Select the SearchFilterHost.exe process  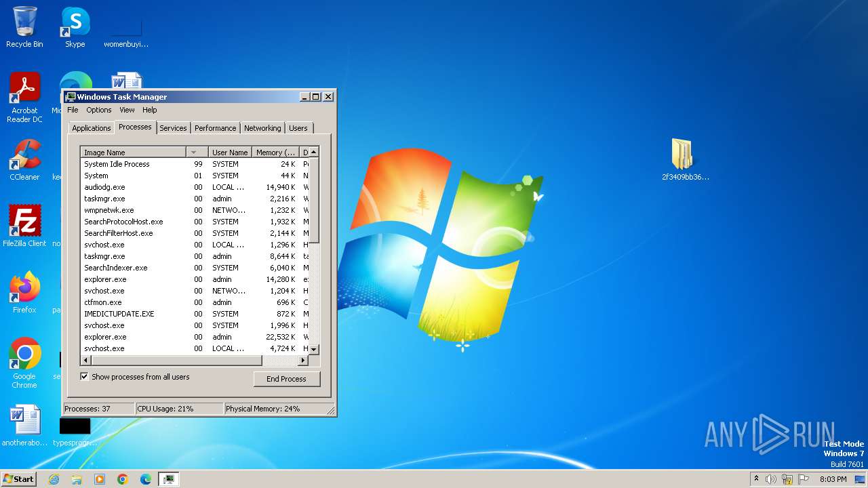pyautogui.click(x=195, y=233)
